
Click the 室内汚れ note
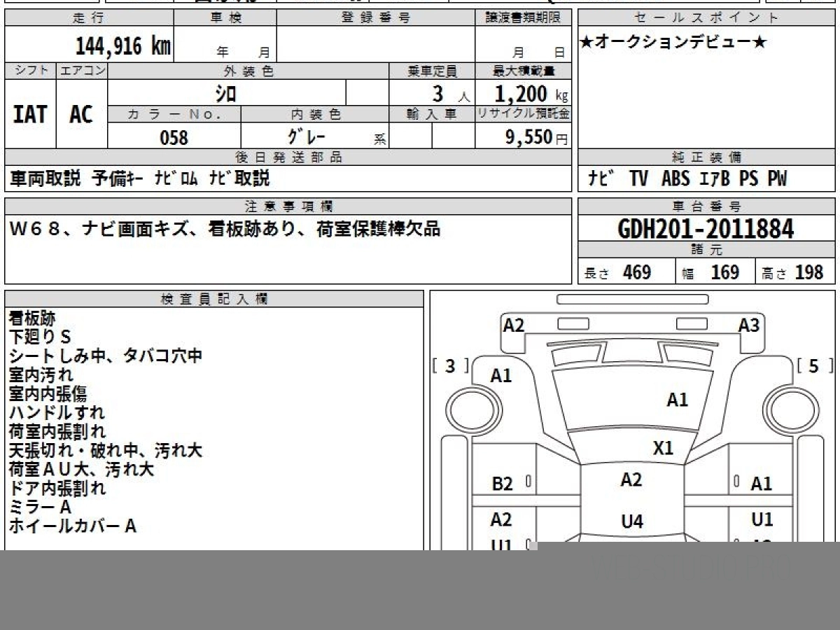(x=41, y=374)
